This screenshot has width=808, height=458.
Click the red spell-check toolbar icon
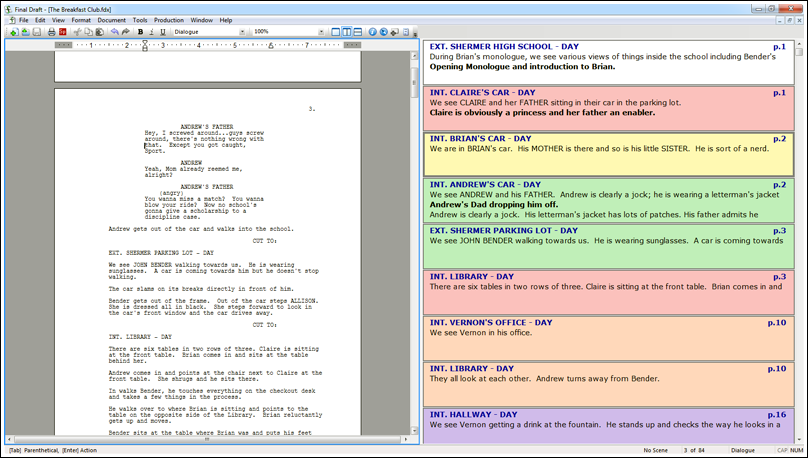point(62,32)
